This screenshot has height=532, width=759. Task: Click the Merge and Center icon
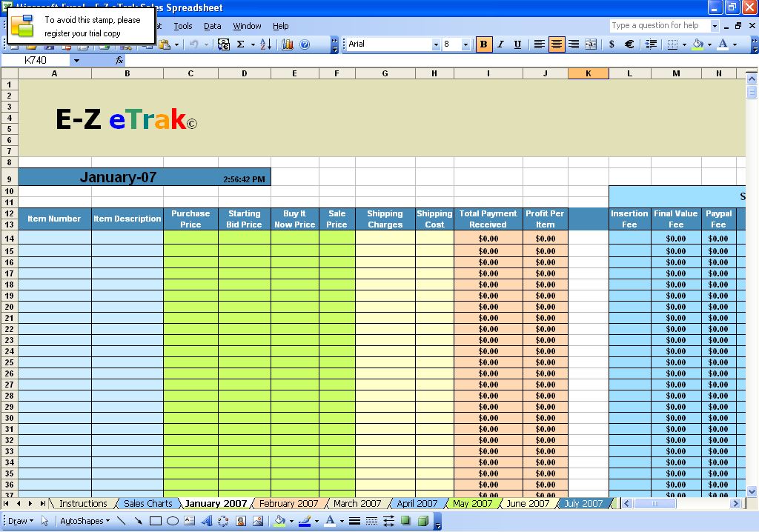click(x=591, y=44)
